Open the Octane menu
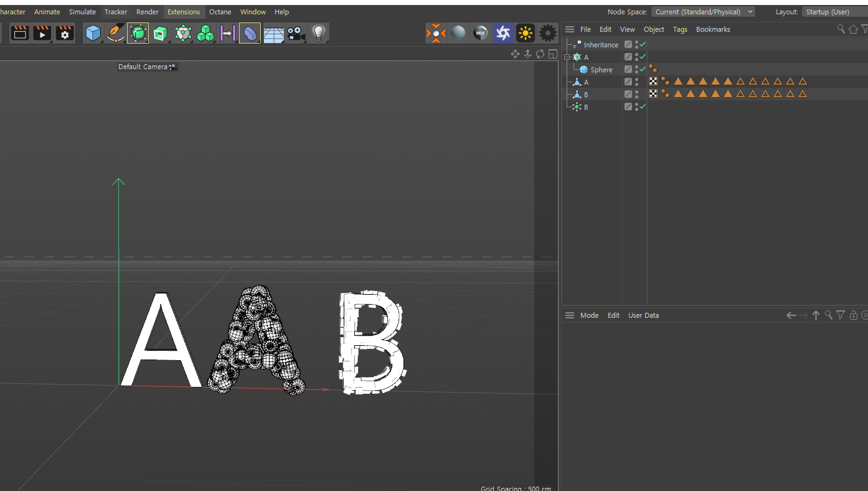Image resolution: width=868 pixels, height=491 pixels. (x=220, y=12)
